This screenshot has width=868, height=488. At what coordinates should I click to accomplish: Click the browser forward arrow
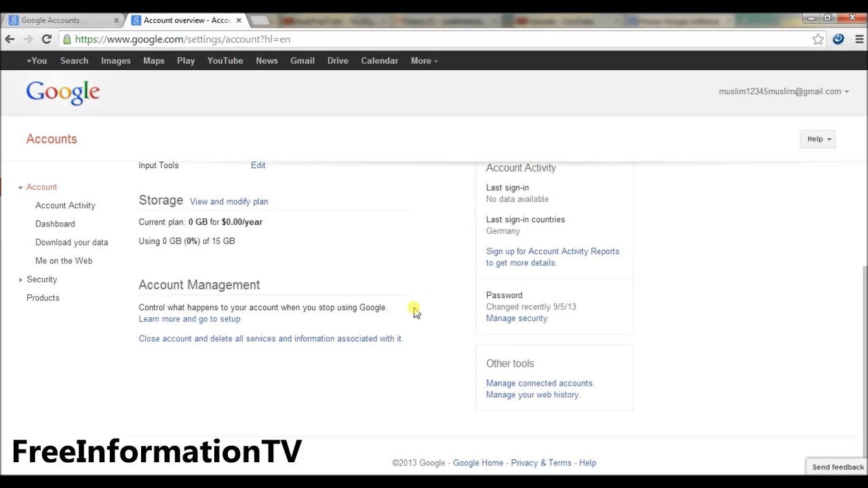click(28, 39)
